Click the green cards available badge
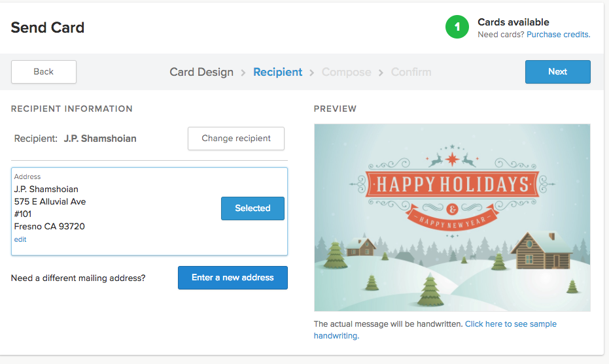 pyautogui.click(x=457, y=27)
